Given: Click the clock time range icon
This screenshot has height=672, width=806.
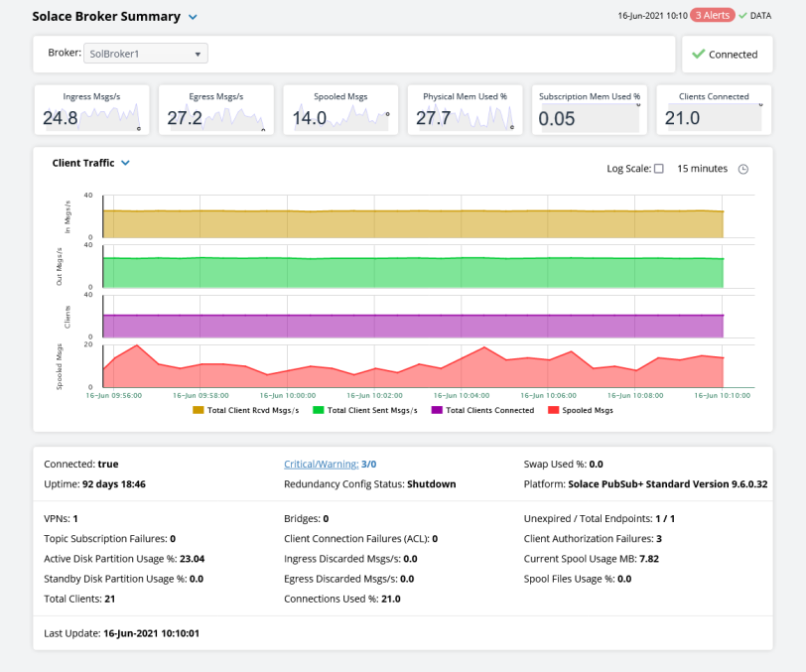Looking at the screenshot, I should pyautogui.click(x=742, y=169).
